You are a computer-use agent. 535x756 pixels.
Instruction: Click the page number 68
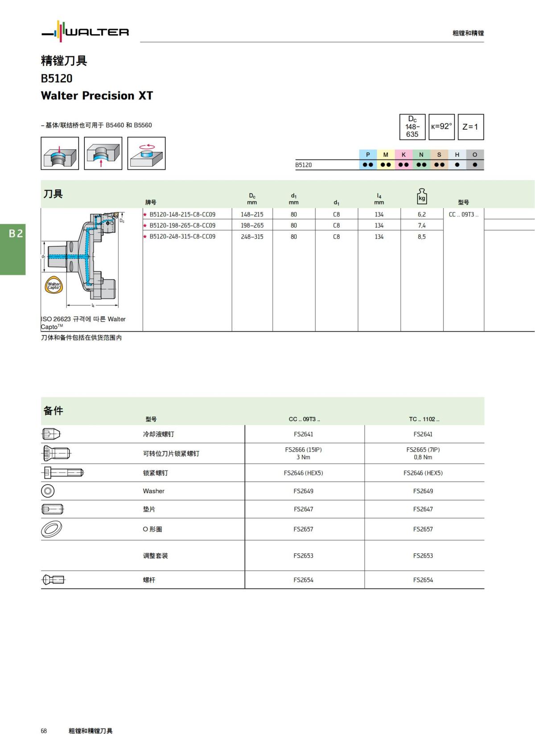(44, 731)
